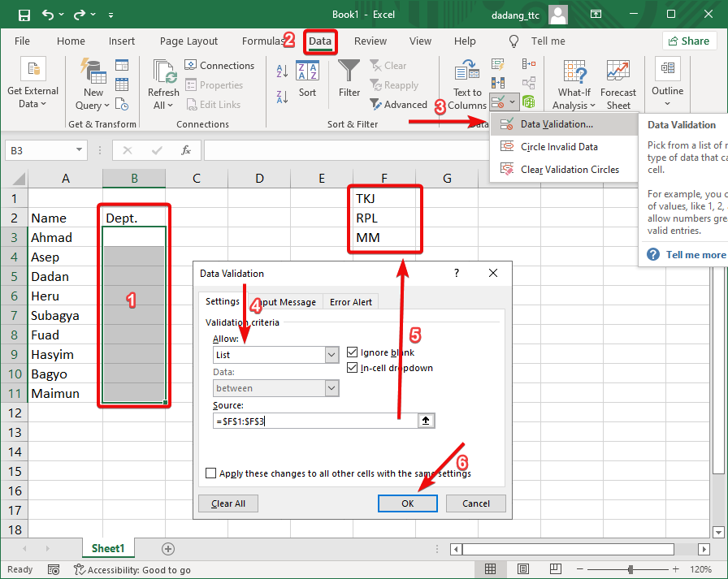Open the Name Box dropdown arrow
Screen dimensions: 728x579
click(80, 150)
